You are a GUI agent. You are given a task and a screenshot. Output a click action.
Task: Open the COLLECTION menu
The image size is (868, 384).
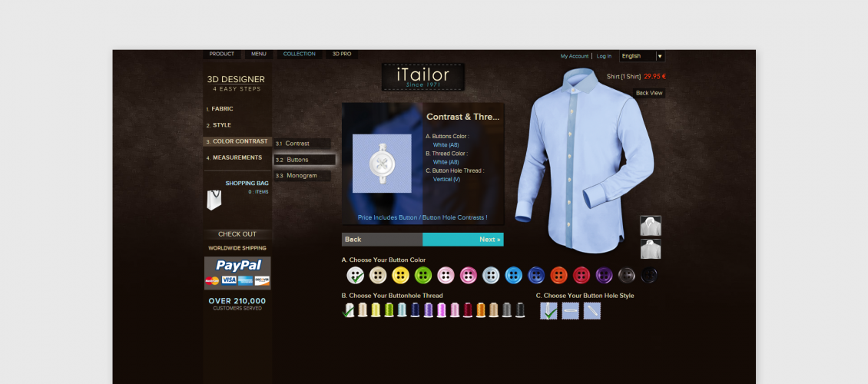(x=300, y=55)
